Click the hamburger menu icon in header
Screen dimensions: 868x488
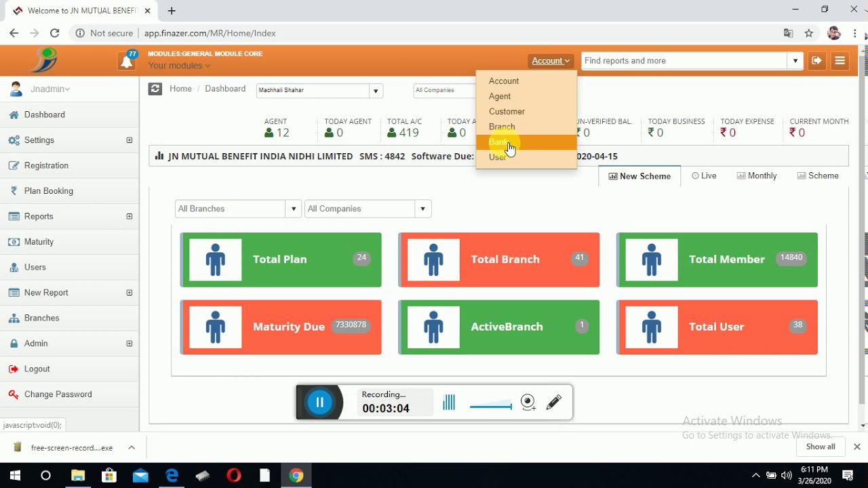(840, 61)
